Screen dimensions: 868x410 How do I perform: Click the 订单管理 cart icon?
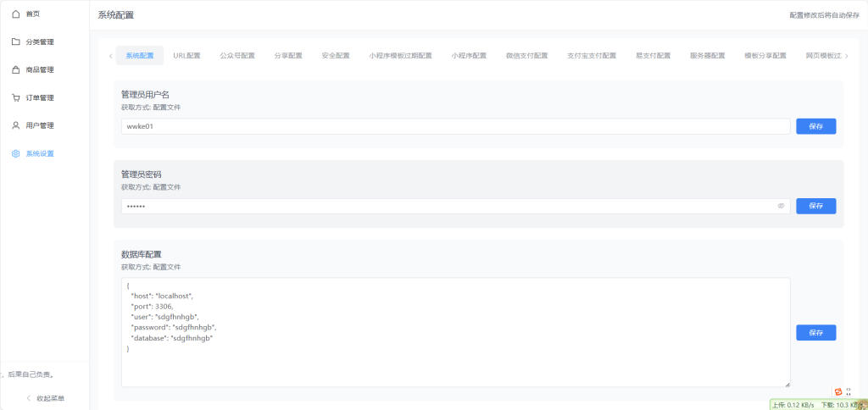point(15,97)
